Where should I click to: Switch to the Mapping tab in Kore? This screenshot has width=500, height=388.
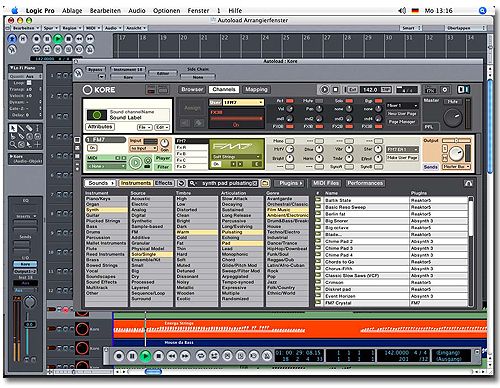click(x=256, y=89)
